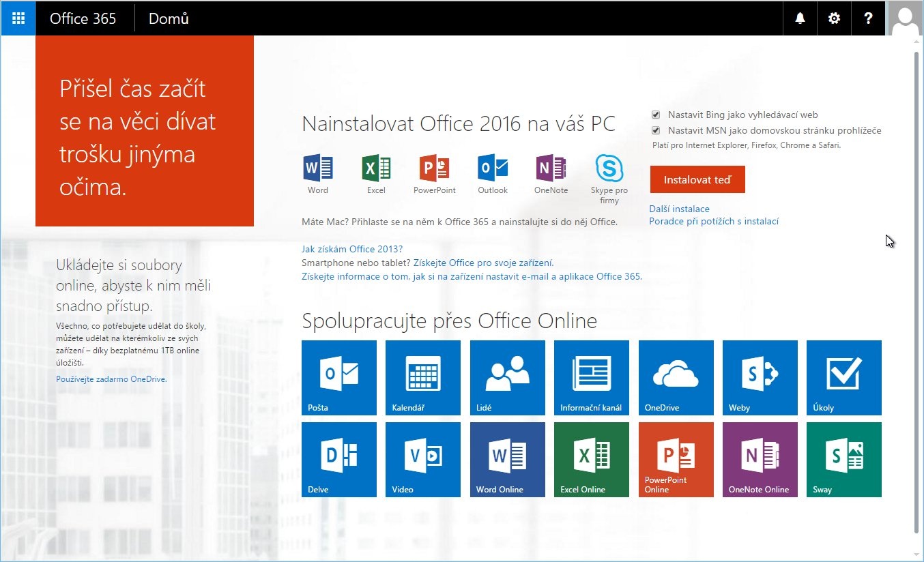The image size is (924, 562).
Task: Open the notifications bell icon
Action: coord(800,18)
